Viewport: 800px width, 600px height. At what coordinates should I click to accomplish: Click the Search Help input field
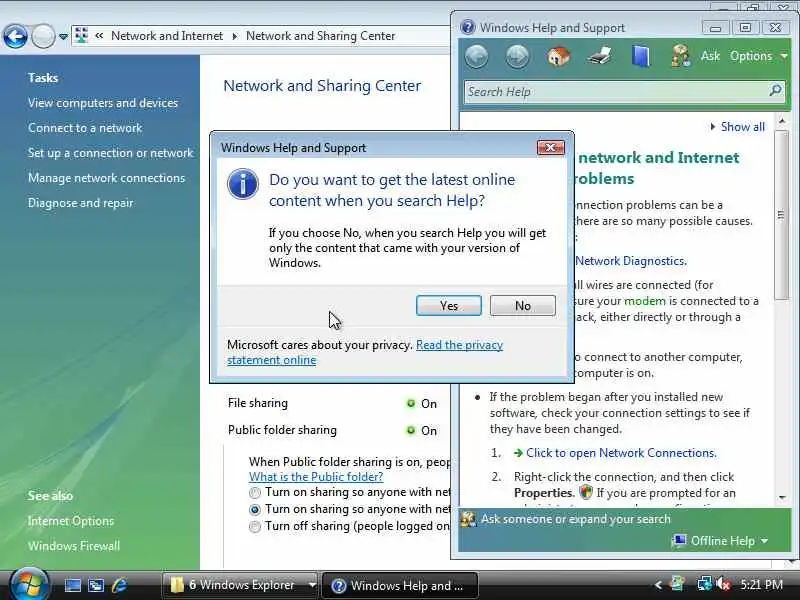coord(615,92)
